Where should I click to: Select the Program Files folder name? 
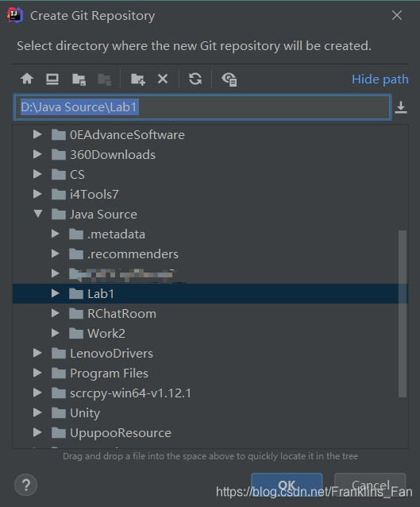110,373
